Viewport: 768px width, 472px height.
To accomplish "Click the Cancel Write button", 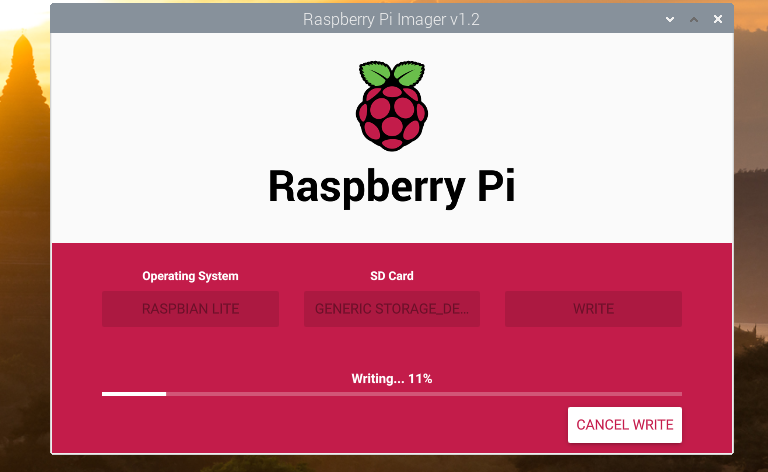I will click(x=624, y=425).
